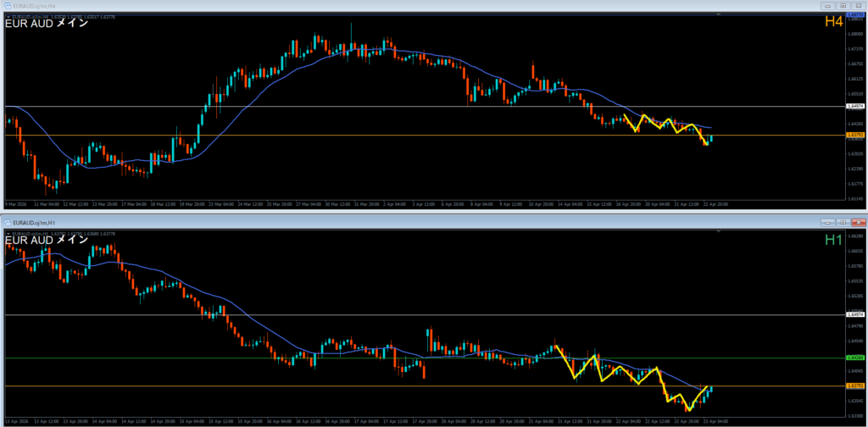The image size is (868, 427).
Task: Maximize the EURAUD H1 chart window
Action: (x=843, y=222)
